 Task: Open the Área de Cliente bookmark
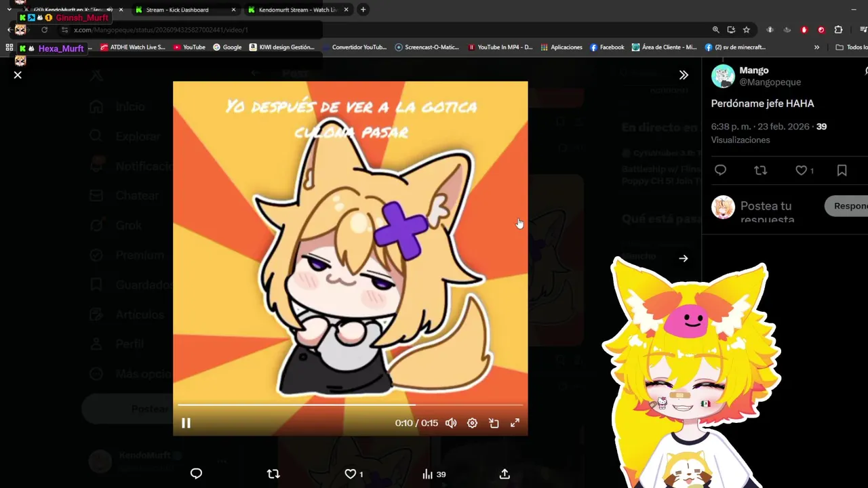(664, 47)
